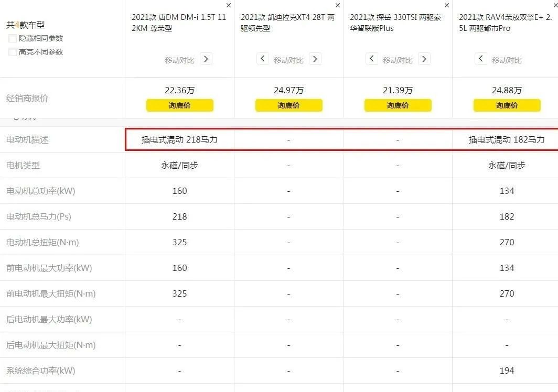Click the 电动机描述 row label
This screenshot has width=558, height=392.
(x=27, y=140)
